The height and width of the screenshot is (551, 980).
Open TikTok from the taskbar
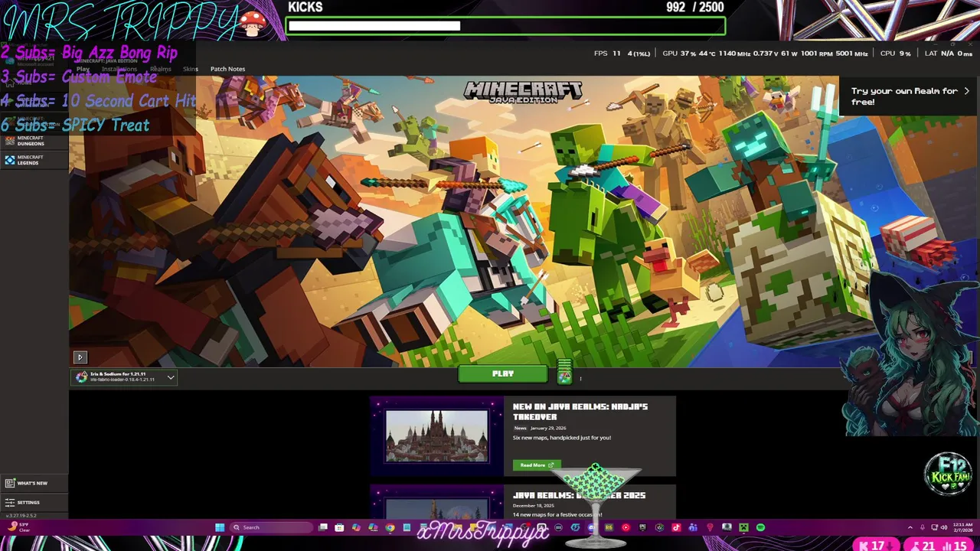pos(676,527)
